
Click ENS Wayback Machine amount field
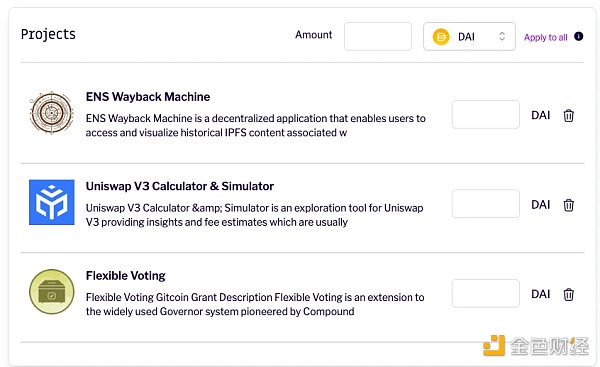click(x=486, y=114)
